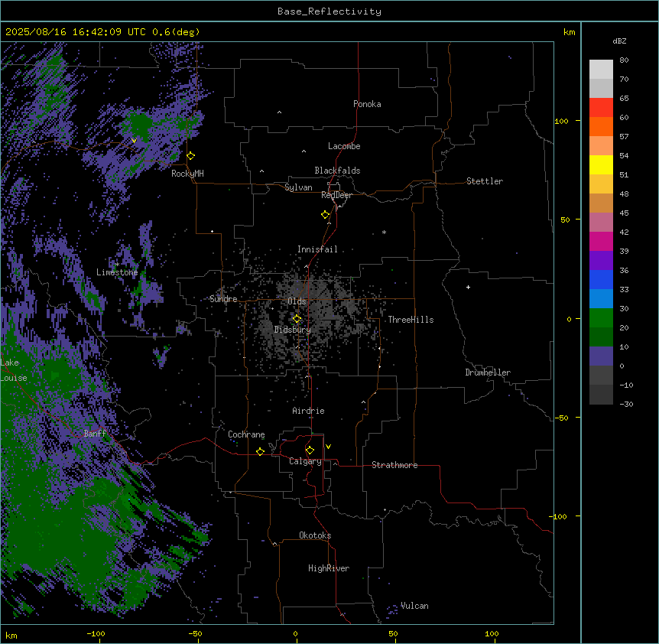The image size is (659, 644).
Task: Click the Calgary label
Action: pos(305,461)
